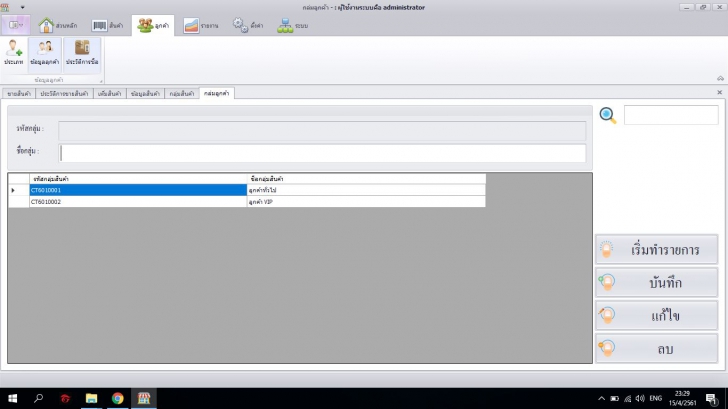
Task: Click the ชื่อกลุ่มสินค้า column header
Action: point(366,179)
